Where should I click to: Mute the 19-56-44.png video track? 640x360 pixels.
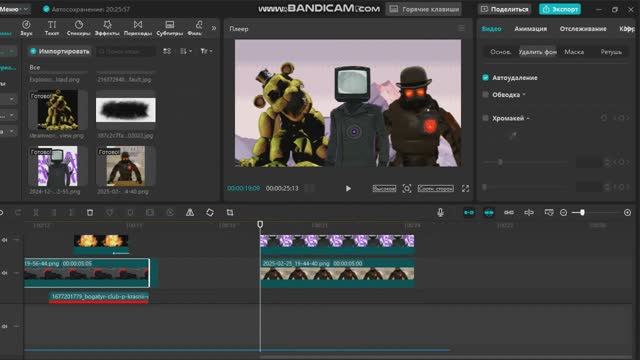pos(4,273)
